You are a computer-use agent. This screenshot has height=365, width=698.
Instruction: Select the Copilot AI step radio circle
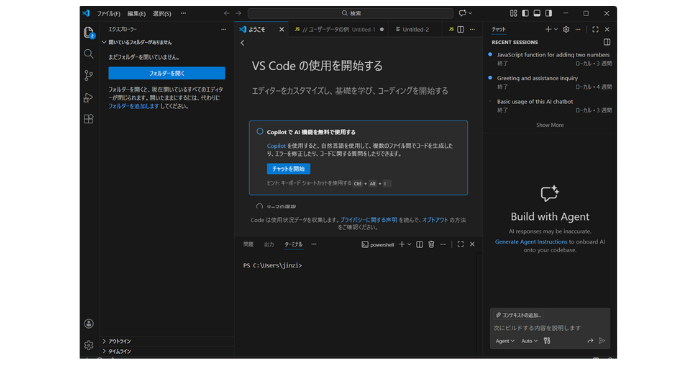[260, 132]
